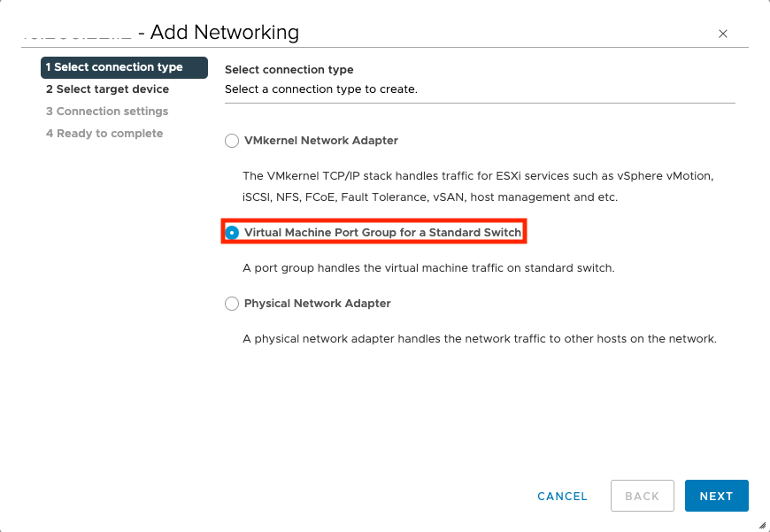Click the Virtual Machine Port Group label text
The image size is (770, 532).
coord(382,233)
